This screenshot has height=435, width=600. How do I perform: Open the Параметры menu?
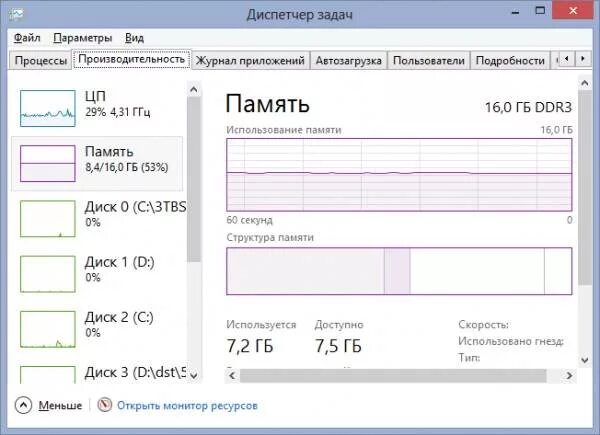(83, 38)
